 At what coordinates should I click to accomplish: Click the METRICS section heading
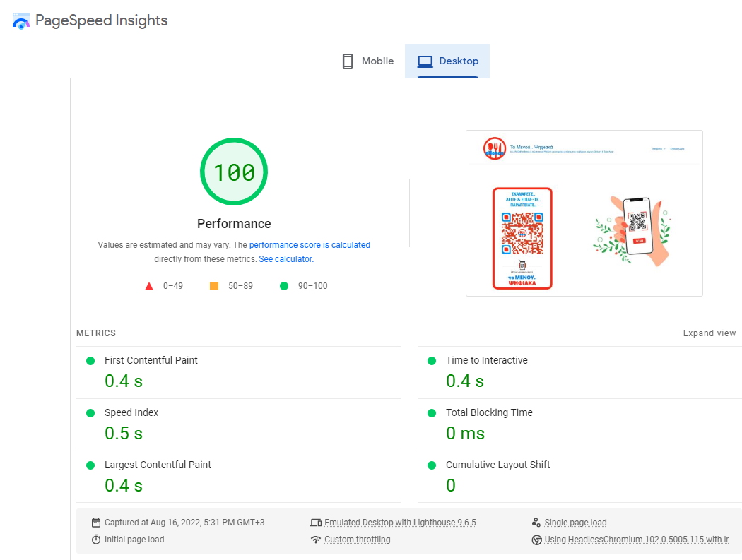[x=96, y=333]
